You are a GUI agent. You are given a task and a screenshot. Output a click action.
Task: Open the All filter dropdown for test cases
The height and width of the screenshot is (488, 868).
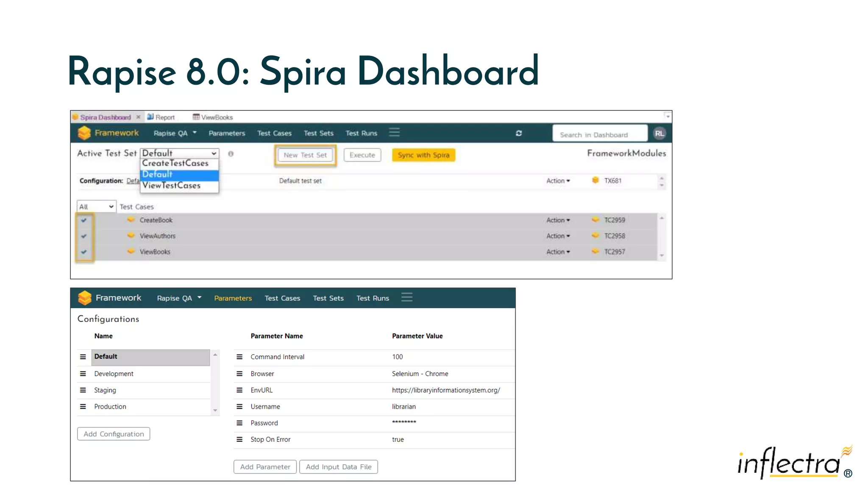pyautogui.click(x=96, y=206)
